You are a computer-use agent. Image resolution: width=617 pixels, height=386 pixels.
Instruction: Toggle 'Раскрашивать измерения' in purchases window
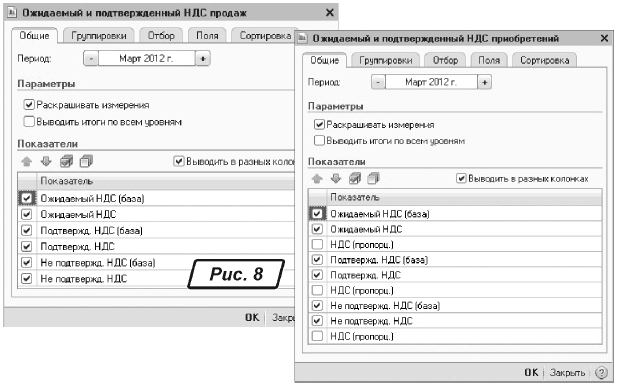(x=319, y=125)
